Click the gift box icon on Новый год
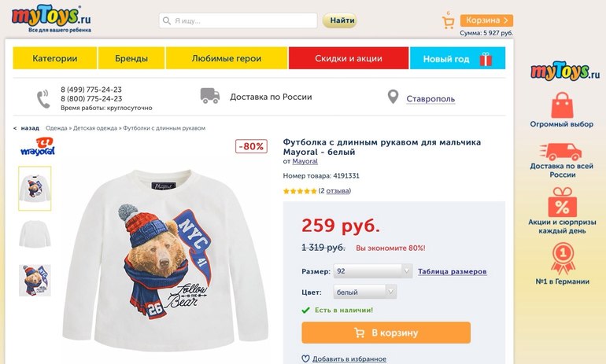Viewport: 606px width, 364px height. [485, 59]
